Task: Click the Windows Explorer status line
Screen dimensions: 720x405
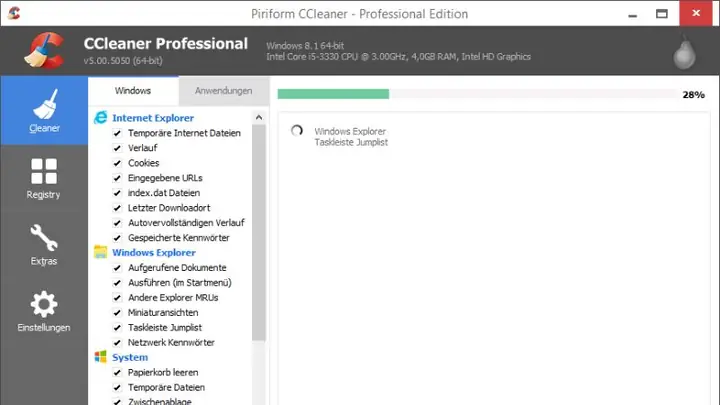Action: (x=350, y=131)
